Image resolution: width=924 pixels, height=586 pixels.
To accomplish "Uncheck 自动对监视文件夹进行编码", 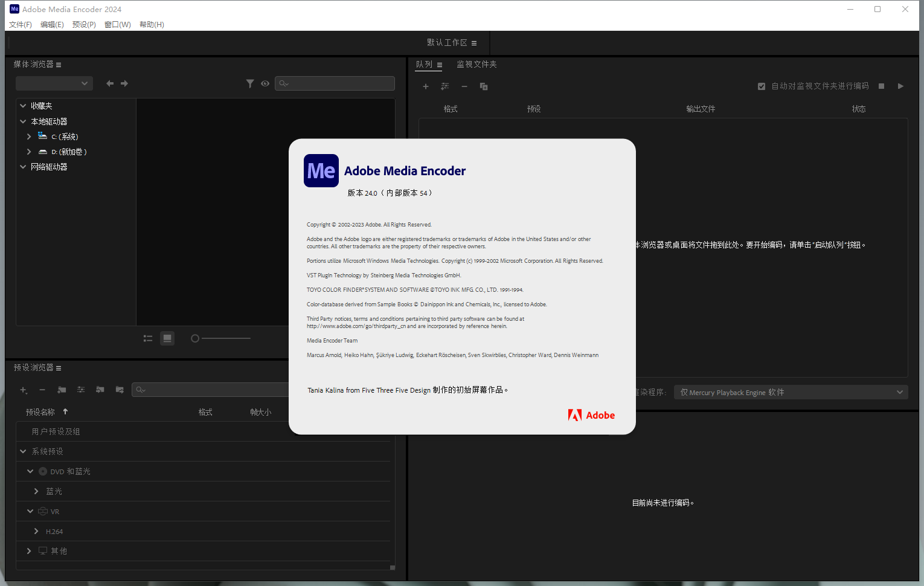I will (762, 86).
